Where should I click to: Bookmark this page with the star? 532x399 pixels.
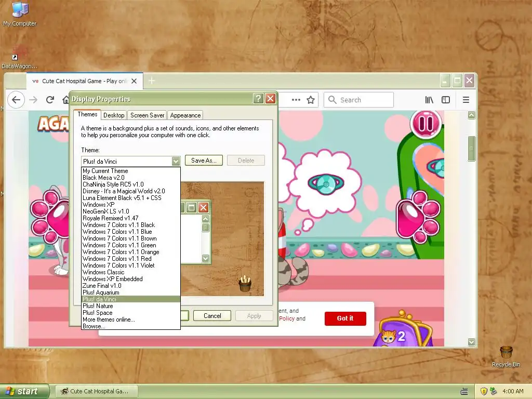pyautogui.click(x=311, y=100)
